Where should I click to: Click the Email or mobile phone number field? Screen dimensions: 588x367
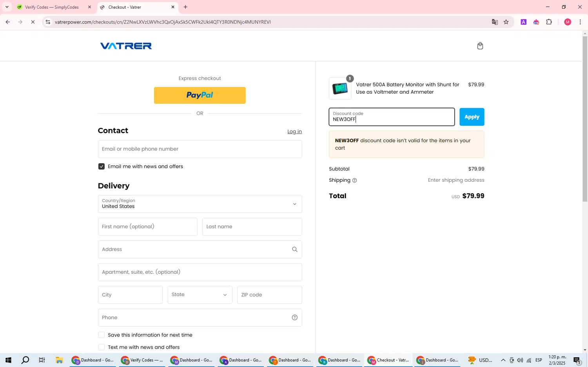tap(200, 149)
